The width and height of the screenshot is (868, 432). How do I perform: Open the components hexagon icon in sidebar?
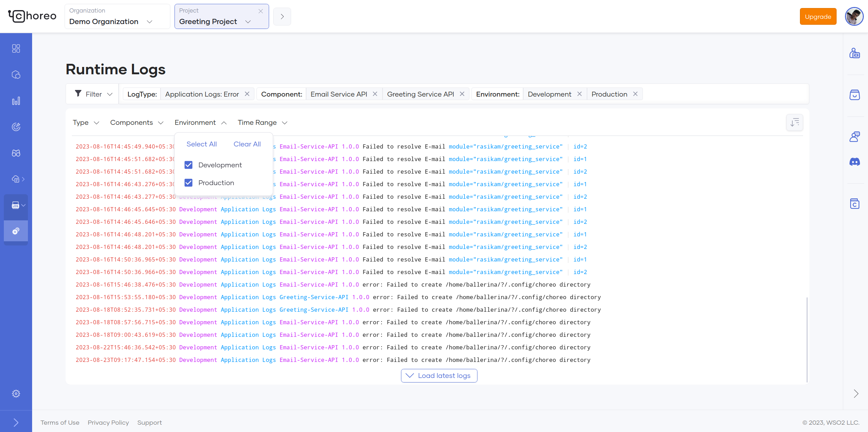click(16, 75)
